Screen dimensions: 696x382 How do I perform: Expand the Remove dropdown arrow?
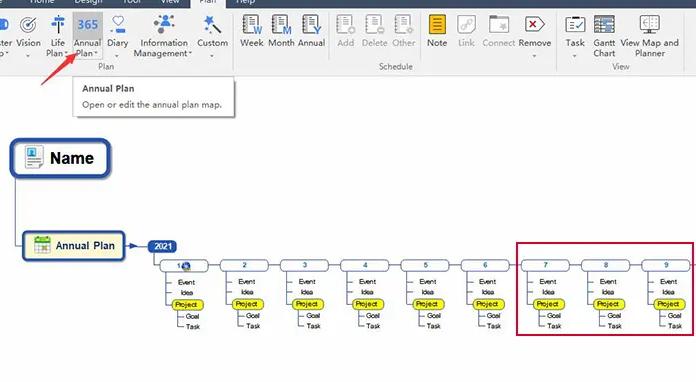click(534, 56)
